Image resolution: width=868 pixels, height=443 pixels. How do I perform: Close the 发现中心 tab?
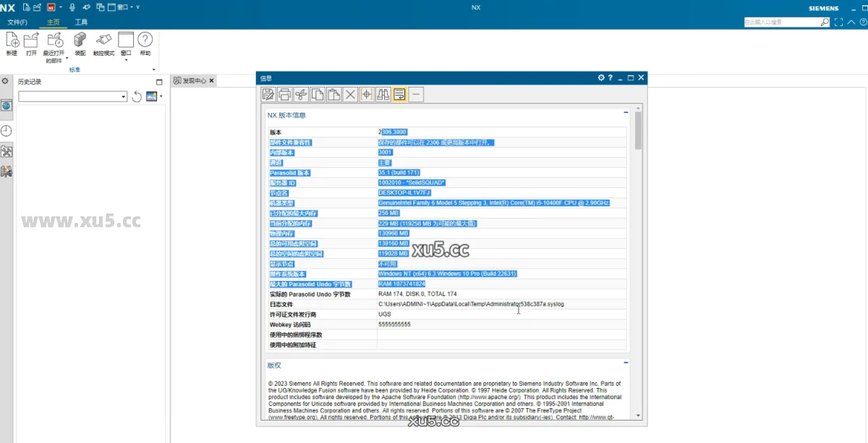(212, 80)
